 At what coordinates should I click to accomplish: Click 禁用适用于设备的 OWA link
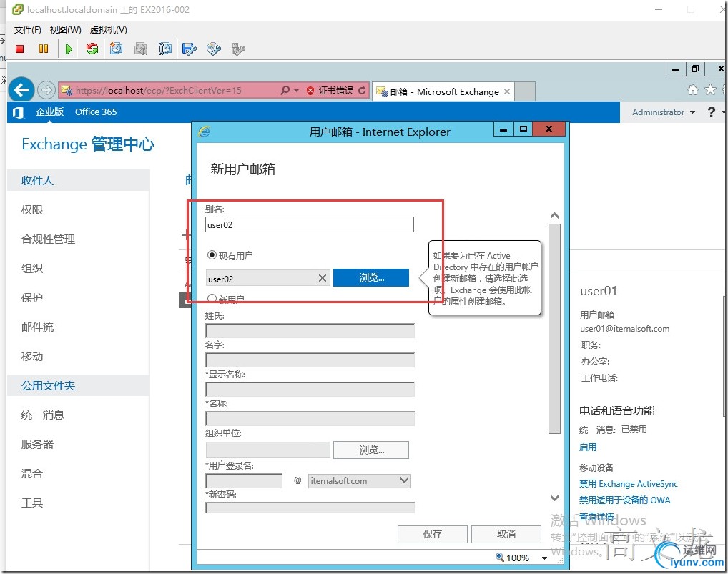point(624,500)
